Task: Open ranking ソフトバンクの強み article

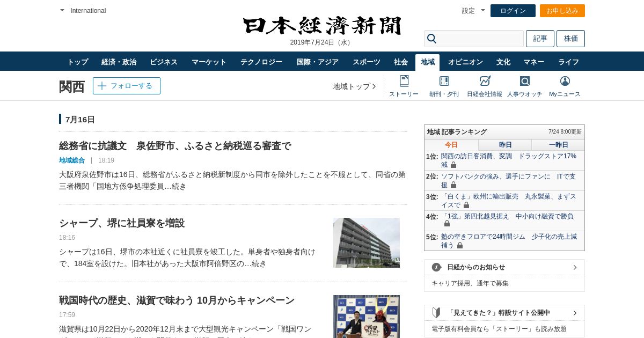Action: tap(508, 181)
